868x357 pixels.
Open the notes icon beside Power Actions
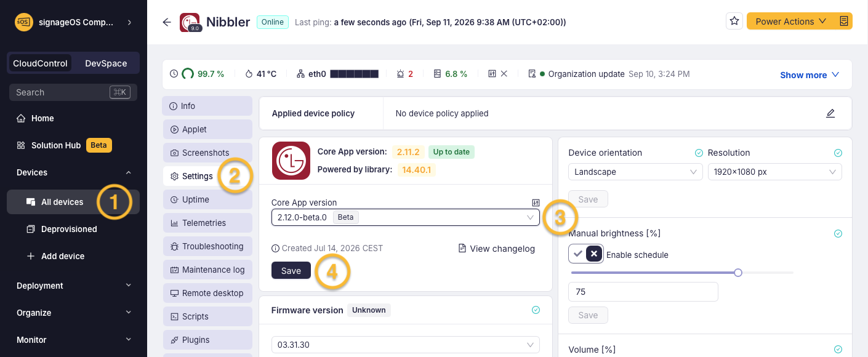tap(844, 21)
